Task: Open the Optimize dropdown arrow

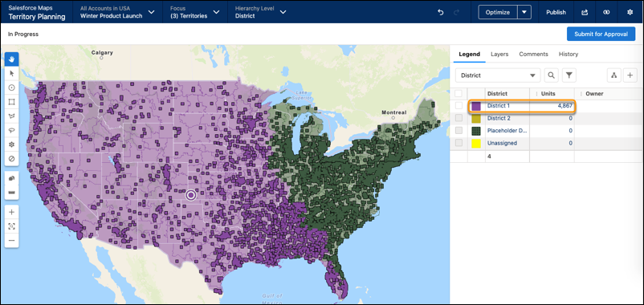Action: point(524,12)
